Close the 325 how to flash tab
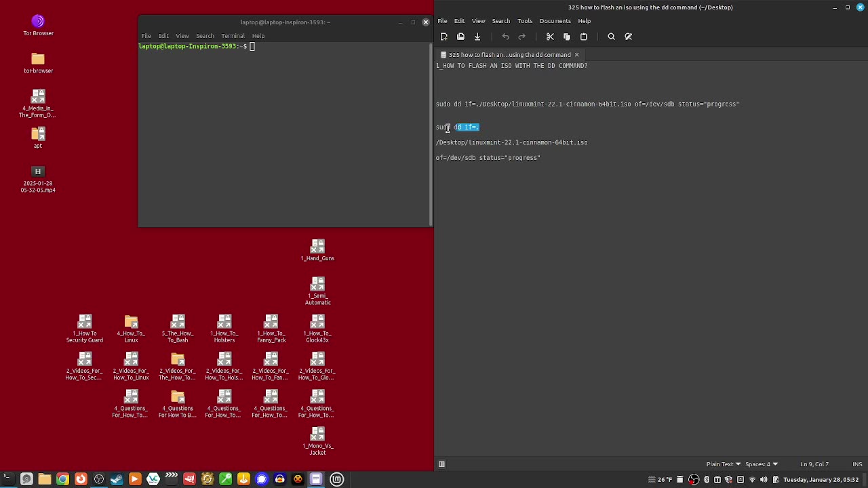868x488 pixels. (576, 55)
